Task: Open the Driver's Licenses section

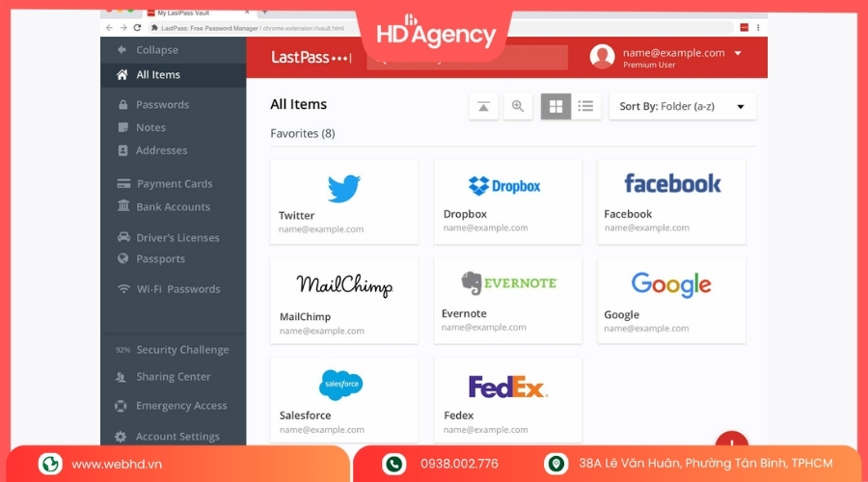Action: 177,238
